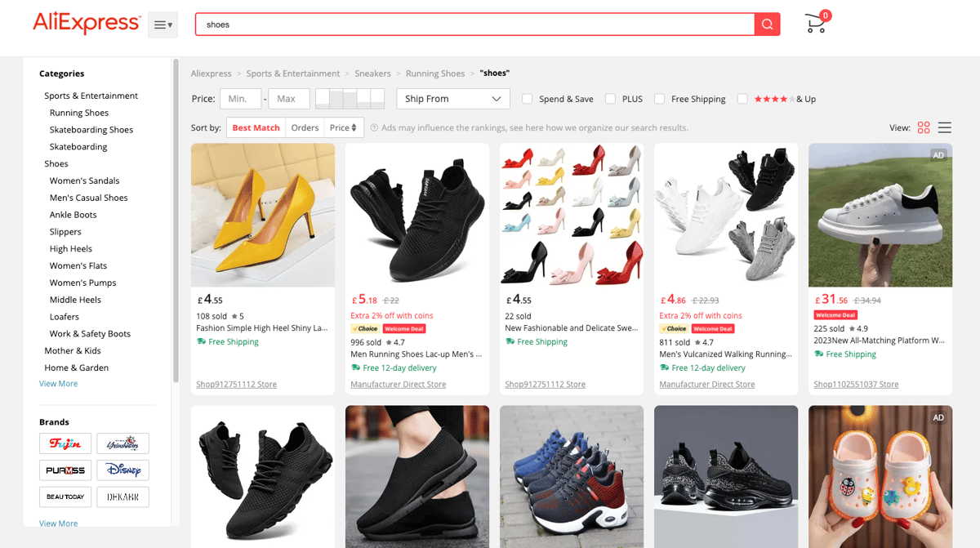Click the Min. price input field
This screenshot has height=548, width=980.
[x=240, y=99]
